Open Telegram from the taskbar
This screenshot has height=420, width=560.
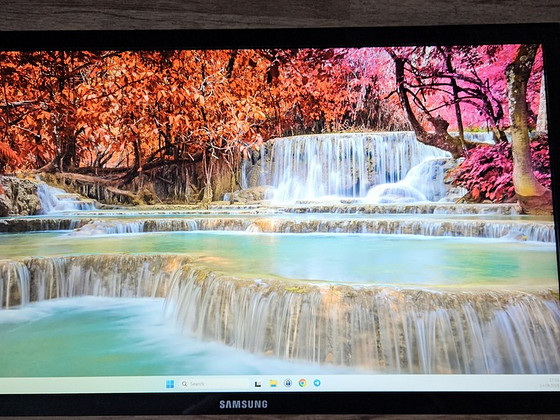pos(317,383)
